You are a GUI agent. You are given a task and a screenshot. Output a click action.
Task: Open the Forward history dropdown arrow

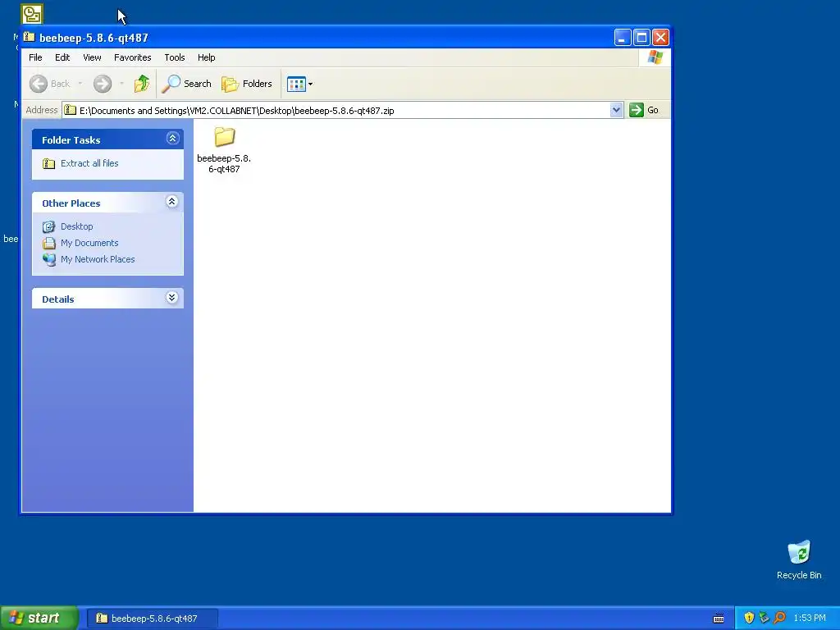pos(121,84)
